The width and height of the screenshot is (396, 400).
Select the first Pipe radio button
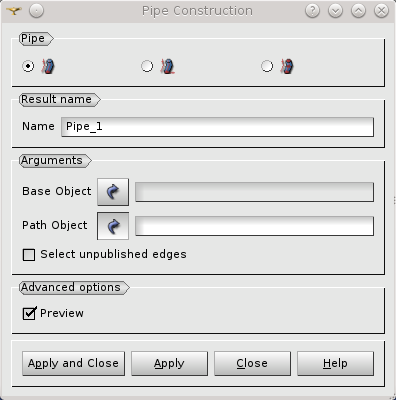point(28,66)
